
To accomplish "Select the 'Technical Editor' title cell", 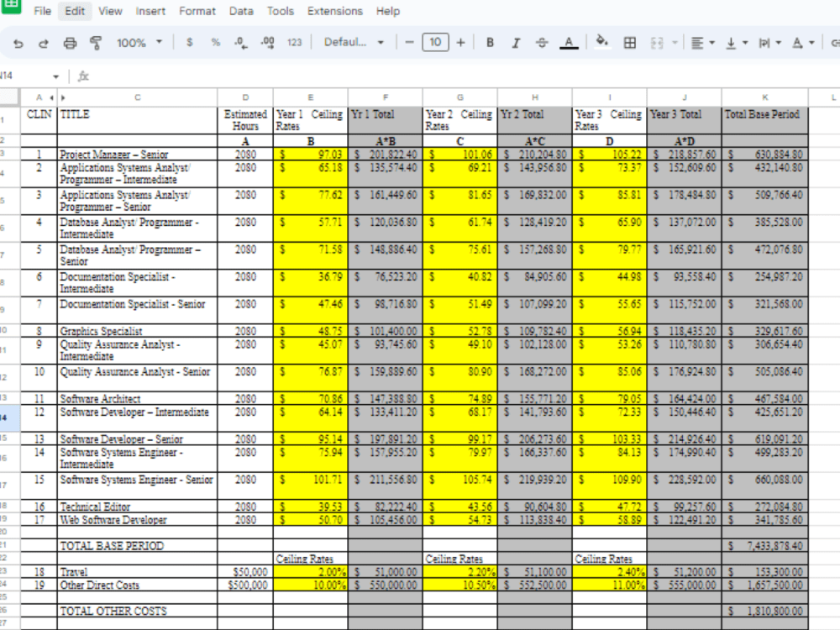I will click(137, 507).
